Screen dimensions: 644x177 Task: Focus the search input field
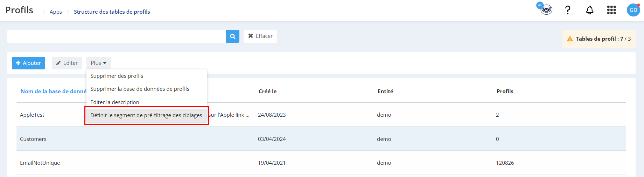(x=117, y=36)
